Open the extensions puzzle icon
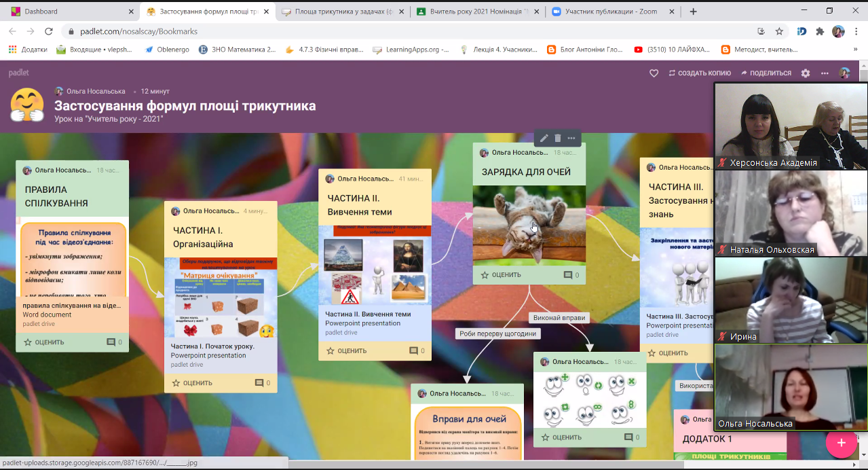The image size is (868, 470). pyautogui.click(x=820, y=31)
